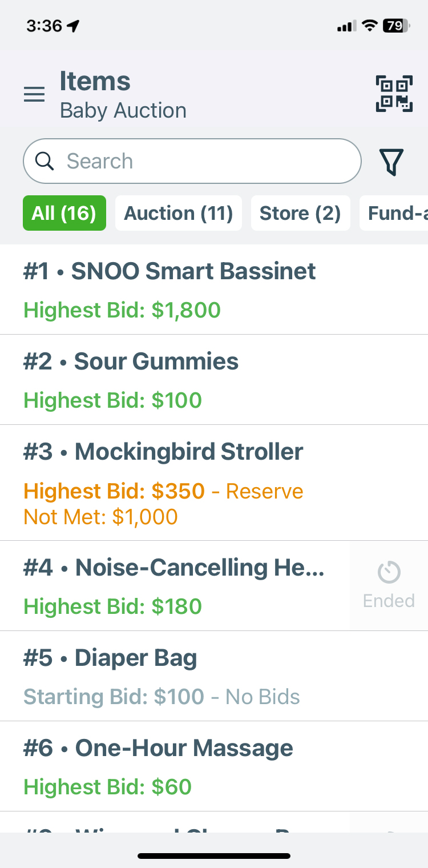Tap the battery indicator in status bar
The image size is (428, 868).
coord(395,26)
